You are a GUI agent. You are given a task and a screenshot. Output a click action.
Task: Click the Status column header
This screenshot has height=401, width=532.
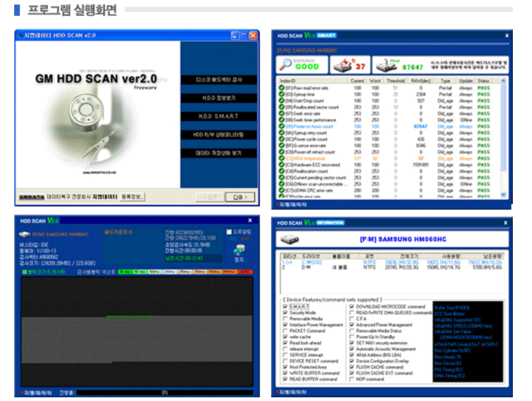(483, 81)
